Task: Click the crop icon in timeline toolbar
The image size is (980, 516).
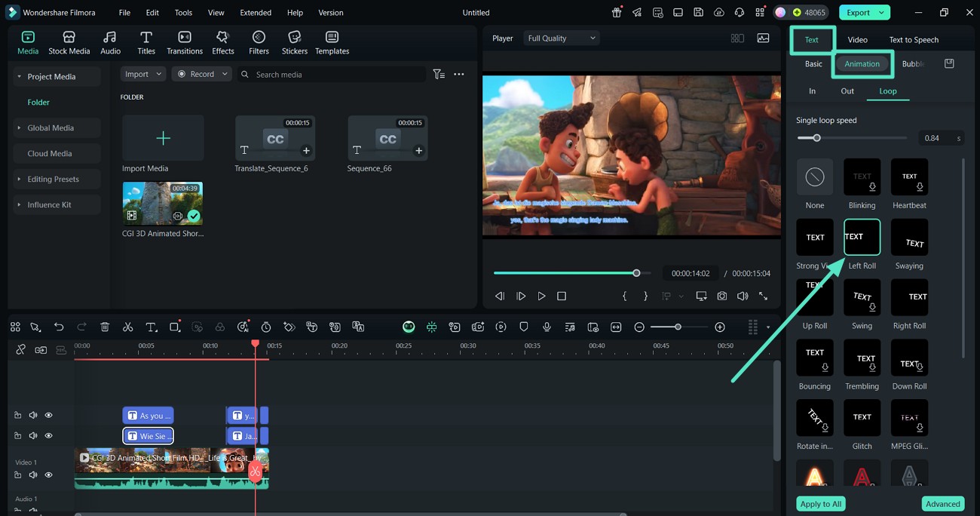Action: pos(175,327)
